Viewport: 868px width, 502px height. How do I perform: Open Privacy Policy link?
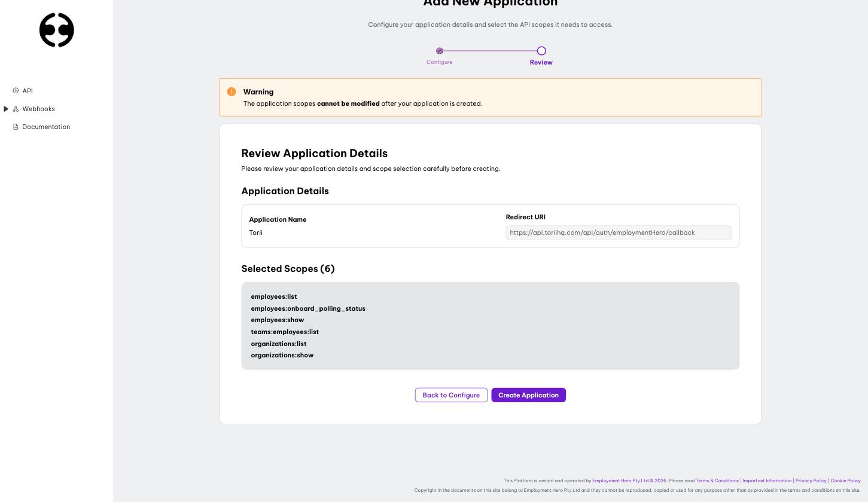[x=811, y=480]
